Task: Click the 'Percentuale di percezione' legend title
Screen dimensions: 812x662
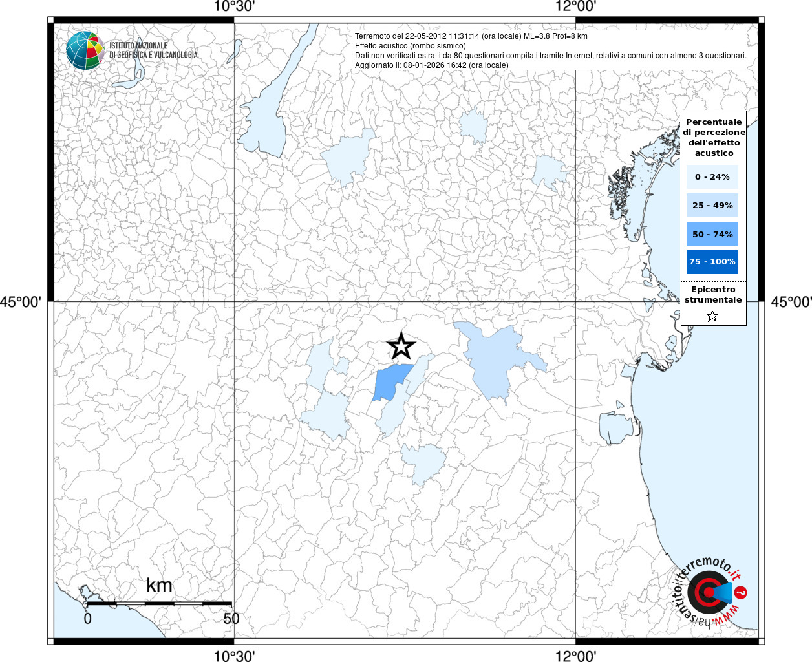Action: point(714,137)
